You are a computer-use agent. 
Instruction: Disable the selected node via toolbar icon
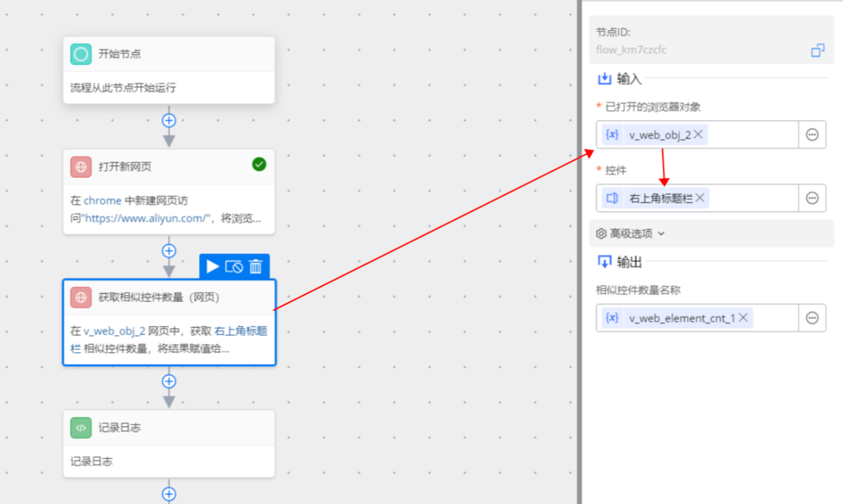point(234,266)
